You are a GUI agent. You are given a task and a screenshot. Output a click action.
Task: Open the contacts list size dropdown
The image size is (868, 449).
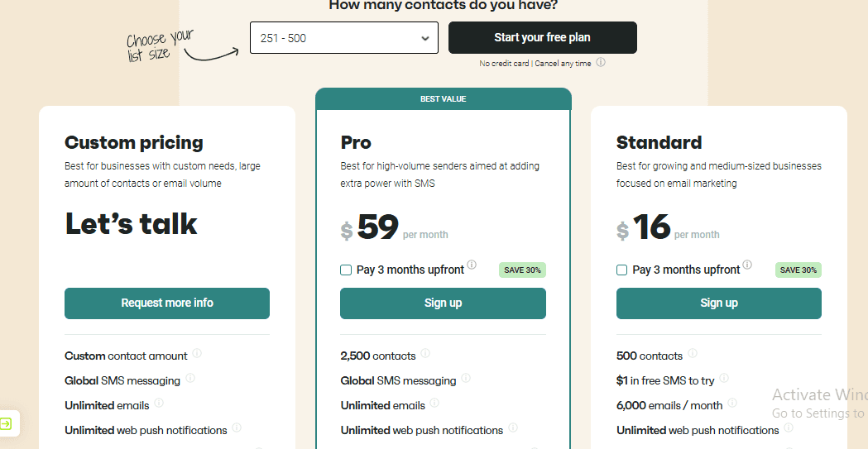343,38
